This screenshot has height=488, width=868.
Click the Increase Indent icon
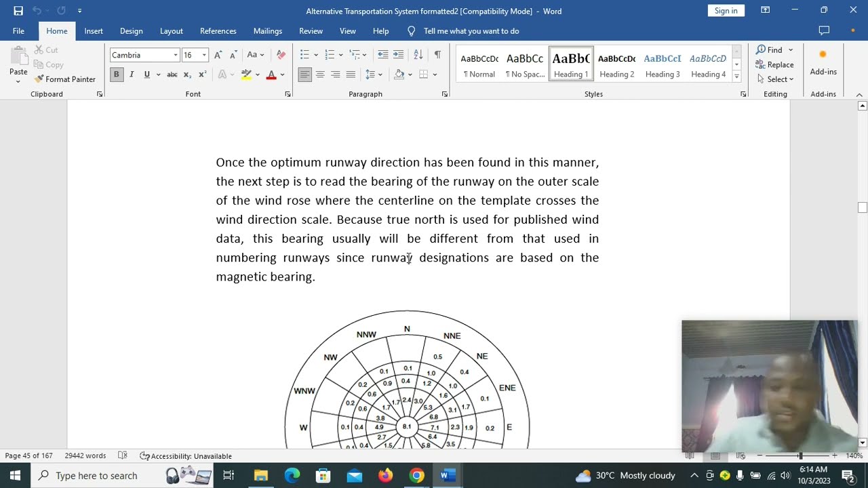pyautogui.click(x=398, y=55)
